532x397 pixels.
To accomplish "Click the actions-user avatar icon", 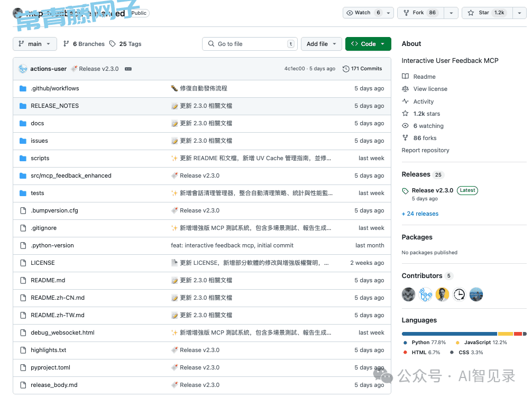I will pos(23,69).
